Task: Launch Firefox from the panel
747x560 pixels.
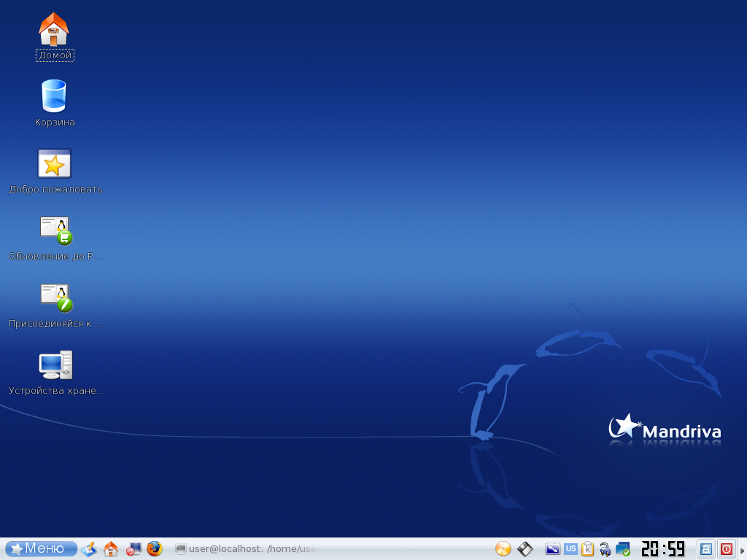Action: [x=155, y=548]
